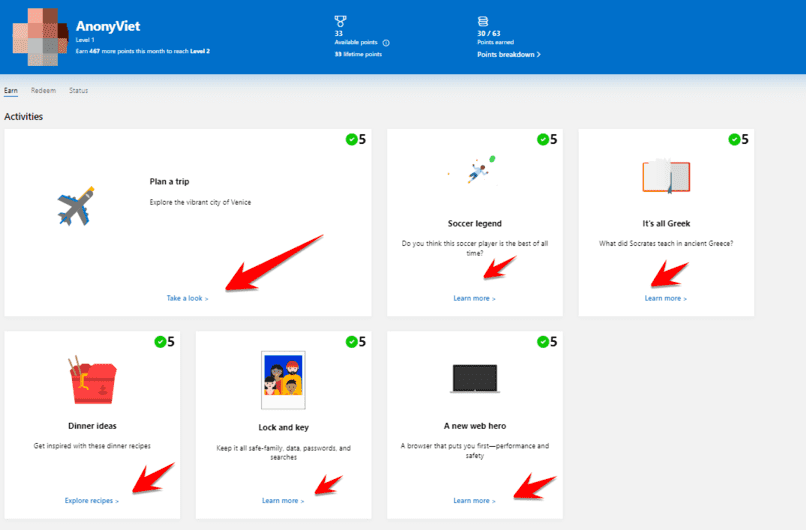The image size is (806, 530).
Task: Click the green checkmark on A new web hero card
Action: (x=543, y=342)
